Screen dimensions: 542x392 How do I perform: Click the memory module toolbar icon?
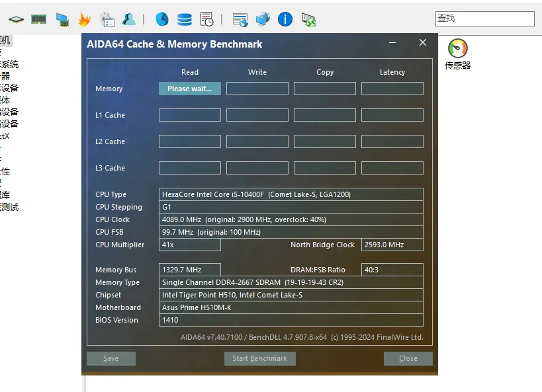[x=38, y=19]
